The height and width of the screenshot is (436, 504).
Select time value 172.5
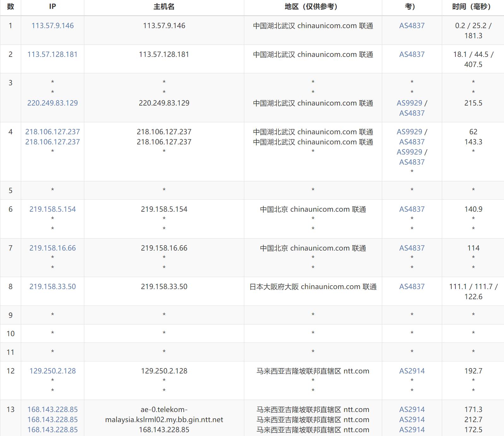tap(473, 430)
